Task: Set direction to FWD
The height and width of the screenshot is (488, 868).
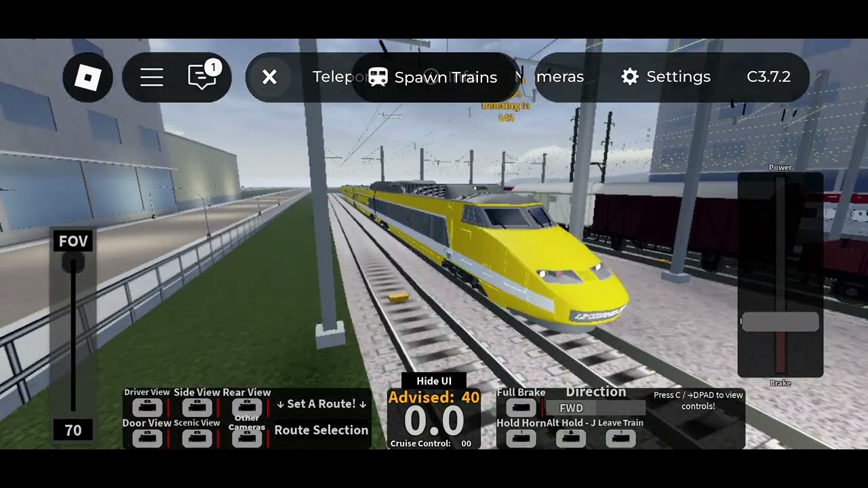Action: (x=571, y=408)
